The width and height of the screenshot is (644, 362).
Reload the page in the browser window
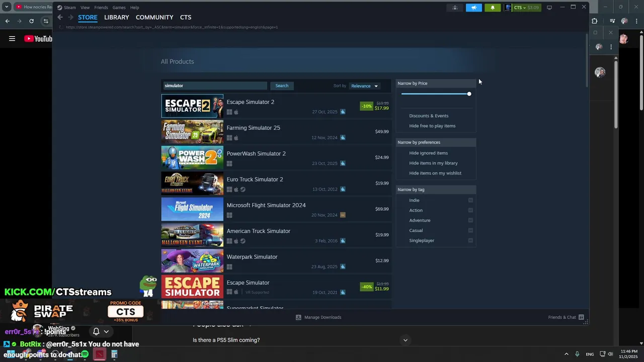pos(31,21)
